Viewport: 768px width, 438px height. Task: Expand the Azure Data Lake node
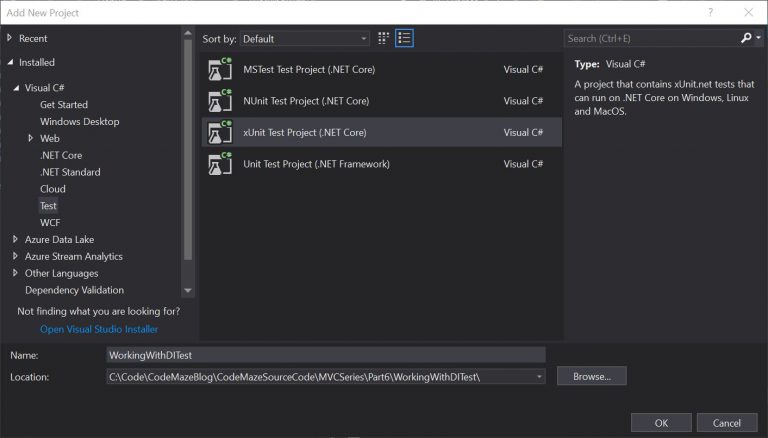[x=15, y=239]
